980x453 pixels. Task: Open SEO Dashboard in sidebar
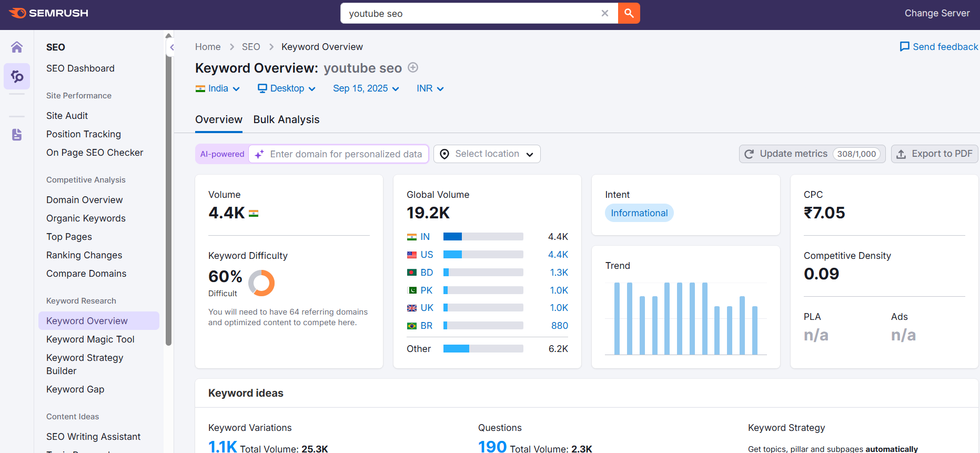80,68
